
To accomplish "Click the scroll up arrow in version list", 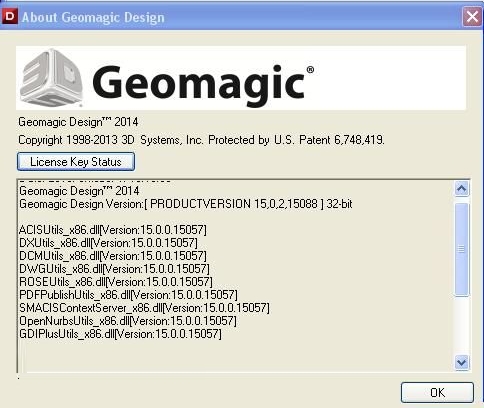I will coord(462,189).
